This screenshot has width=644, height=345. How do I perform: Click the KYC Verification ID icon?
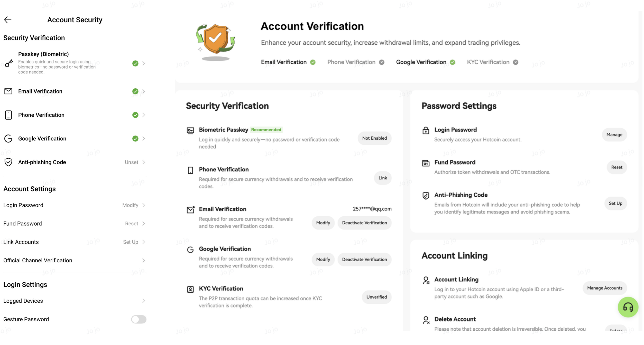(x=190, y=290)
